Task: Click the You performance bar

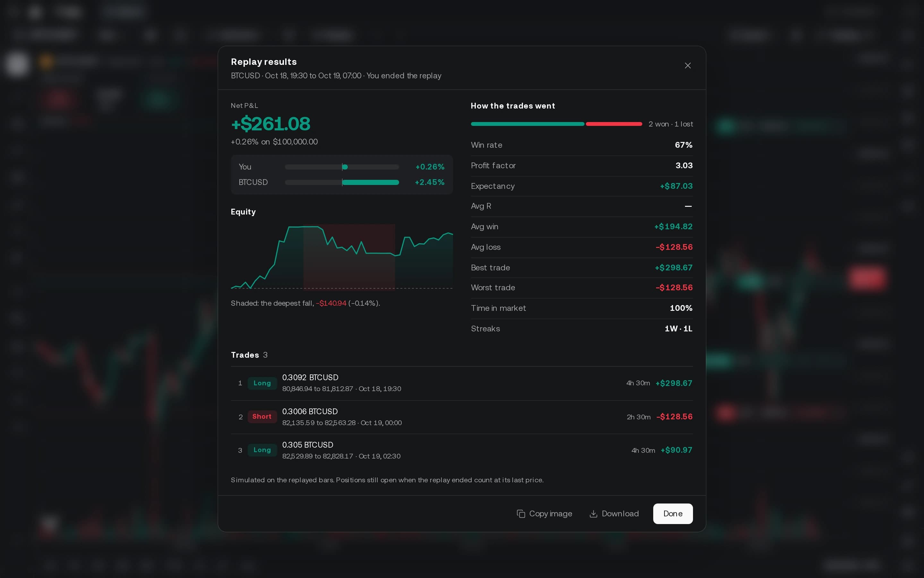Action: click(342, 167)
